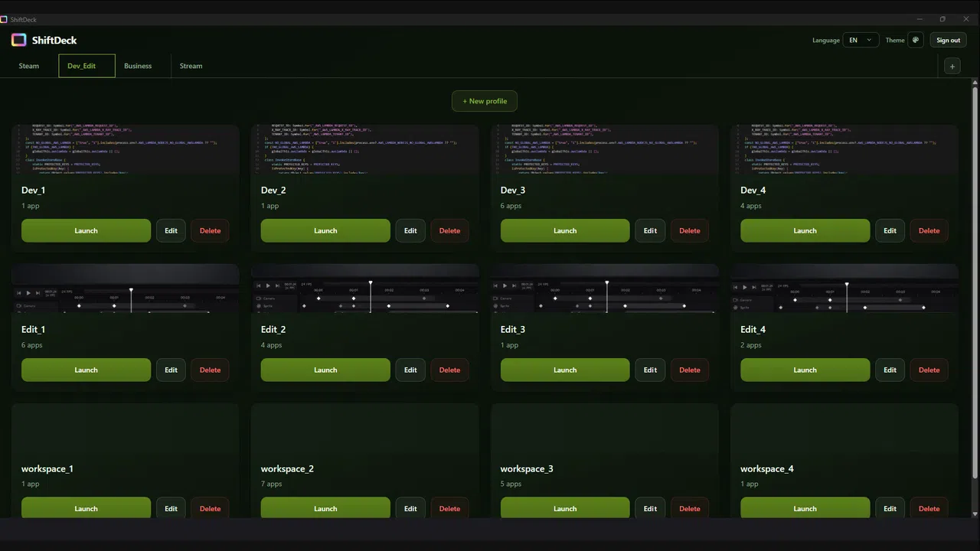Click the ShiftDeck title bar app icon
This screenshot has width=980, height=551.
click(4, 19)
